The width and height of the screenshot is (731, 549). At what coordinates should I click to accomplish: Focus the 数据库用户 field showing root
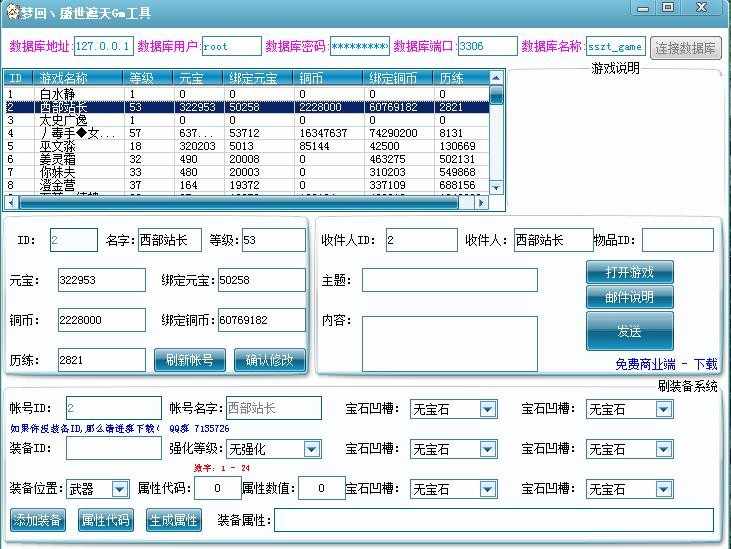[232, 46]
